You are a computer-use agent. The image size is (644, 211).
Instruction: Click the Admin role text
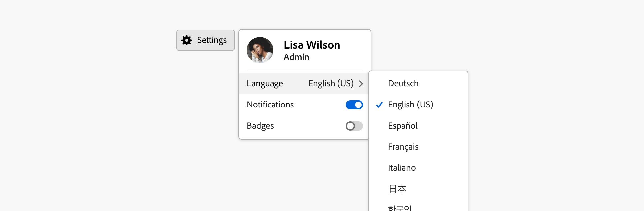tap(296, 57)
